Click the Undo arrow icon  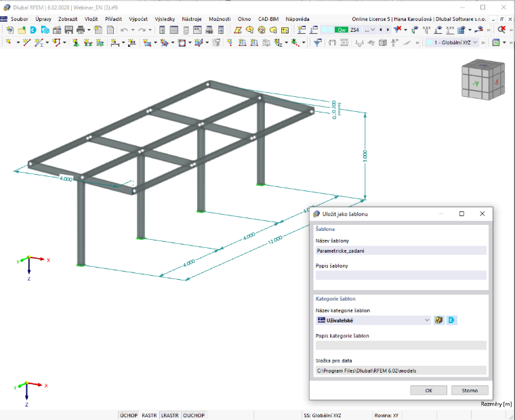125,30
